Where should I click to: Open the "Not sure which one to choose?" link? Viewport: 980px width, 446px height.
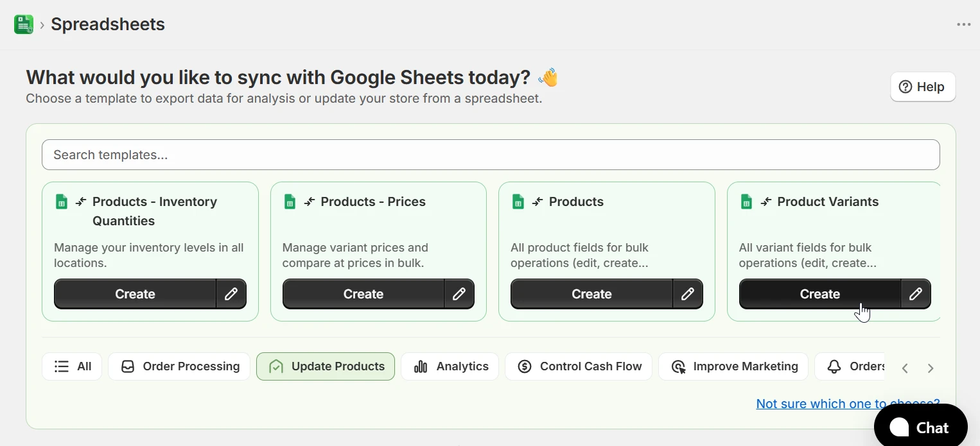[848, 404]
